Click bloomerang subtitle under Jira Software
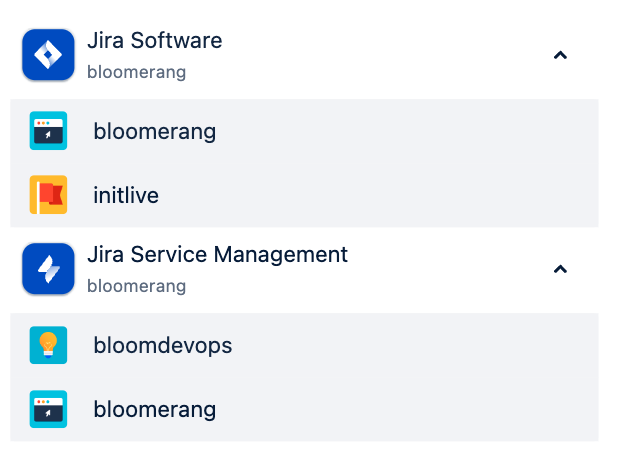 point(136,72)
